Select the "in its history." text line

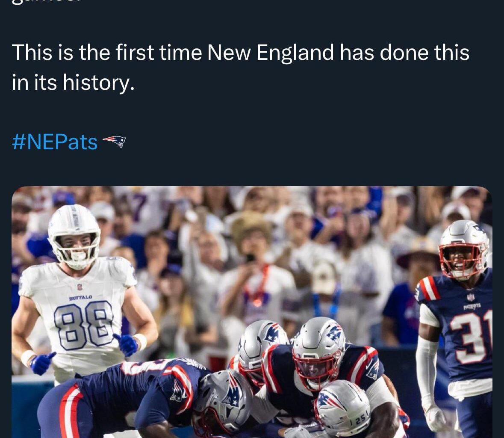pos(73,82)
